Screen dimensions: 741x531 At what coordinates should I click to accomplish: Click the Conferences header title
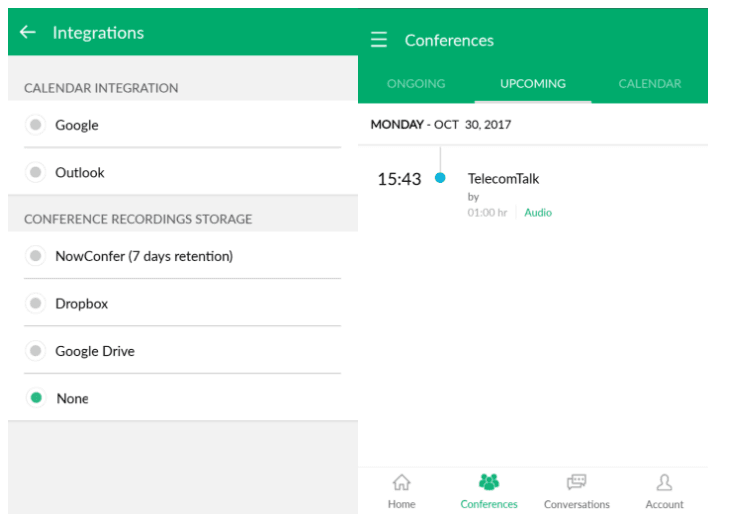point(449,40)
